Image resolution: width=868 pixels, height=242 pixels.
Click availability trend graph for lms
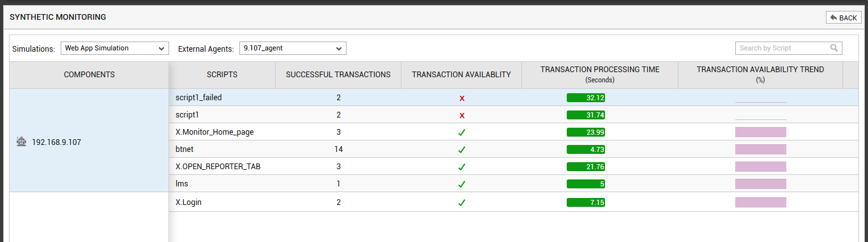coord(761,184)
